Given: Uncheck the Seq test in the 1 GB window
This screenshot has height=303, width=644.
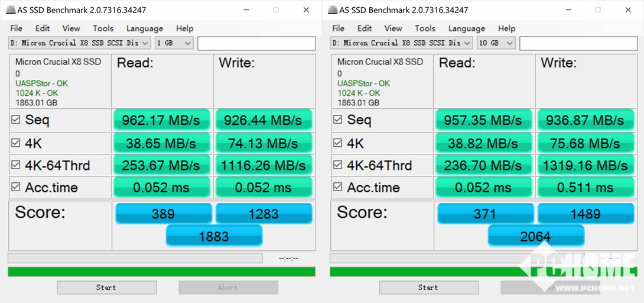Looking at the screenshot, I should click(x=16, y=120).
